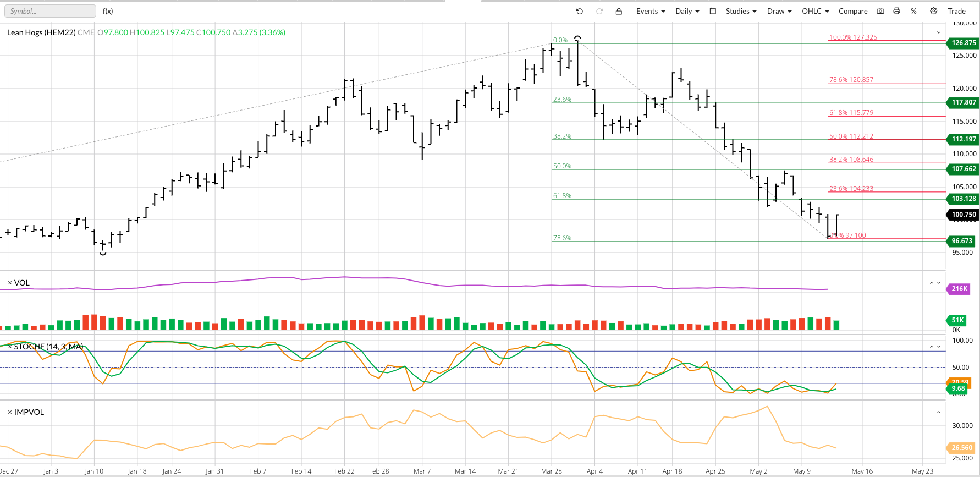980x477 pixels.
Task: Click the Symbol search input field
Action: (50, 11)
